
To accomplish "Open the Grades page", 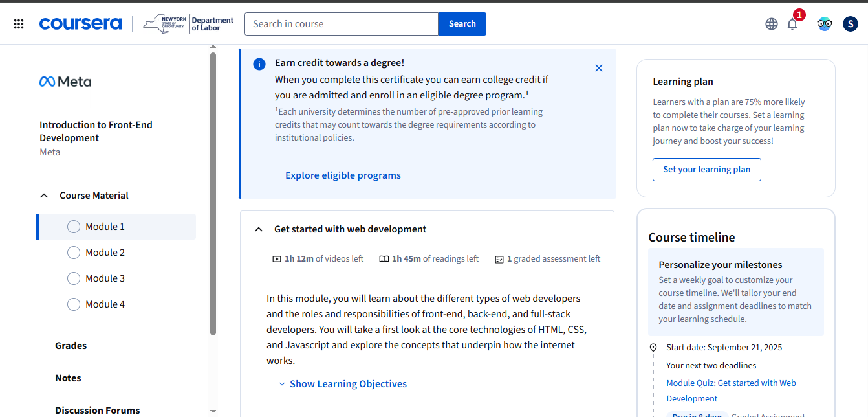I will tap(71, 346).
